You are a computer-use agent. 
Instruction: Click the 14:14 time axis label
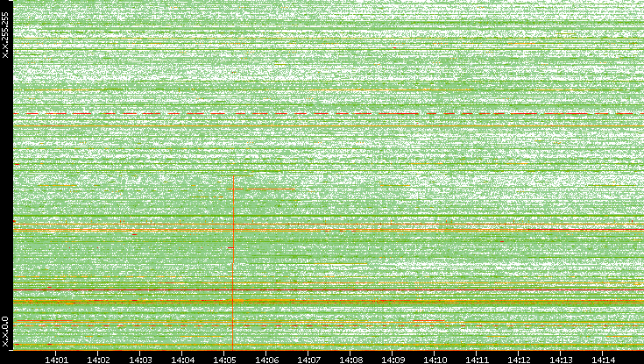tap(604, 360)
